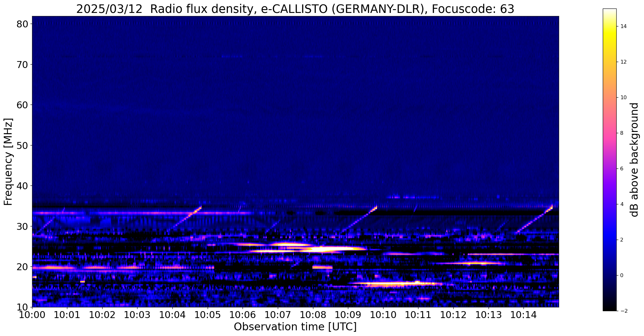Click the 10:06 time tick label

click(x=243, y=315)
